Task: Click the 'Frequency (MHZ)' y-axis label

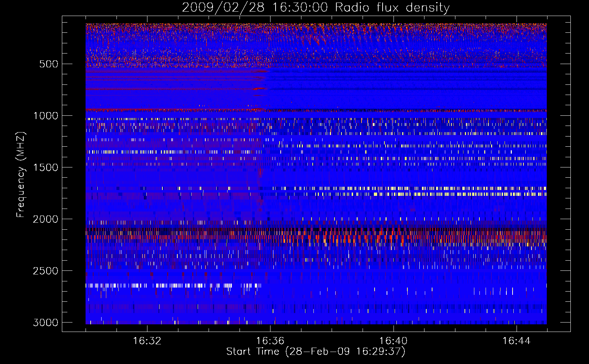Action: pyautogui.click(x=21, y=174)
